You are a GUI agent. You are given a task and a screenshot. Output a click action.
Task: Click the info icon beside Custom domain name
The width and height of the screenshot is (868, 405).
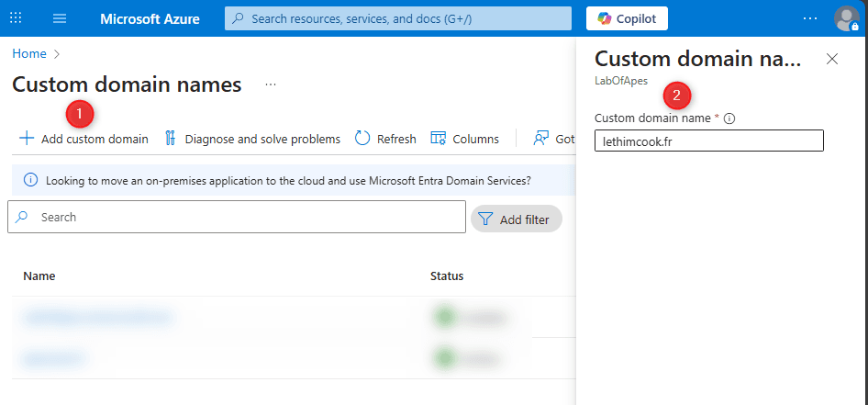coord(730,118)
